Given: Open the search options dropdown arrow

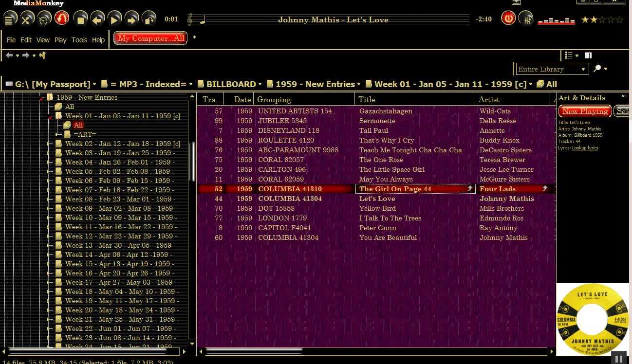Looking at the screenshot, I should (606, 69).
